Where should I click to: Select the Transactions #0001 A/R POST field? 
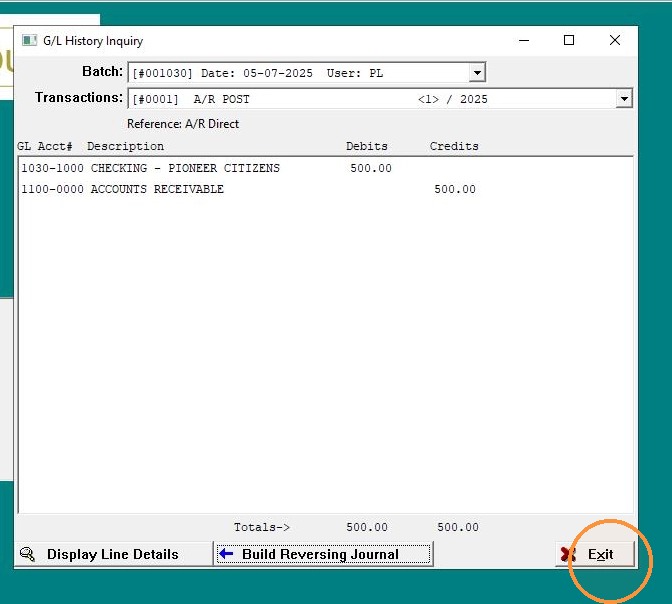pos(380,99)
